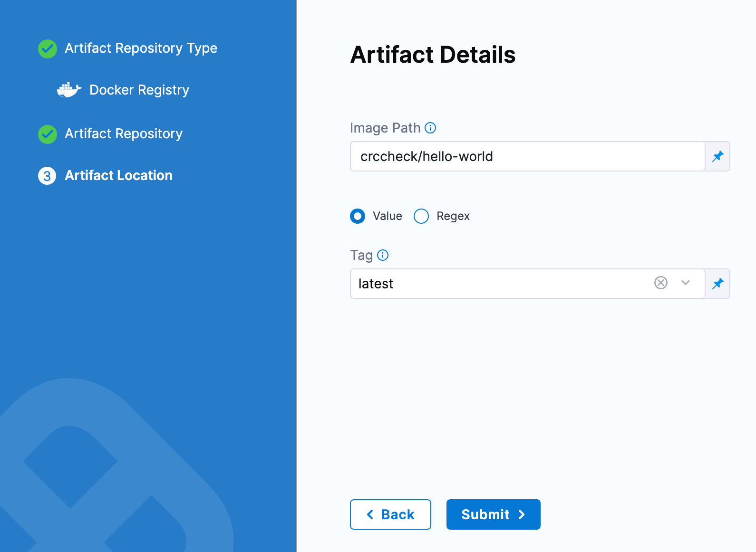This screenshot has width=756, height=552.
Task: Click the Image Path info icon
Action: click(x=430, y=128)
